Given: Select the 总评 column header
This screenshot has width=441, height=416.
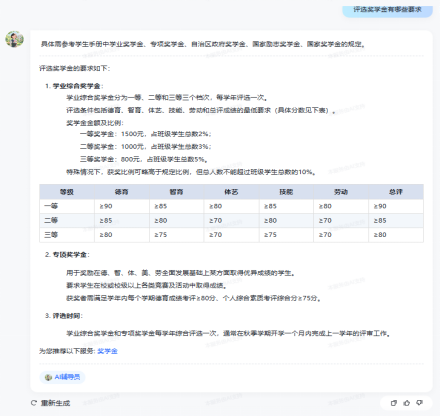Looking at the screenshot, I should tap(396, 192).
